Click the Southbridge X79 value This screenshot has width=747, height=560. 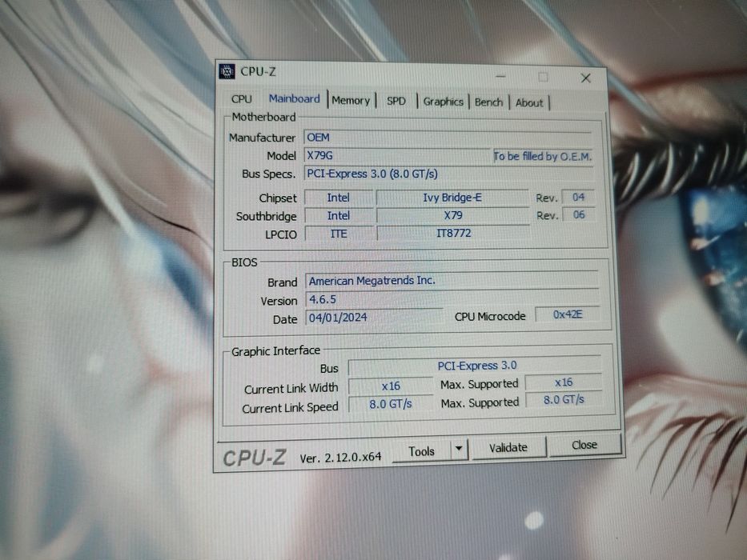tap(453, 215)
